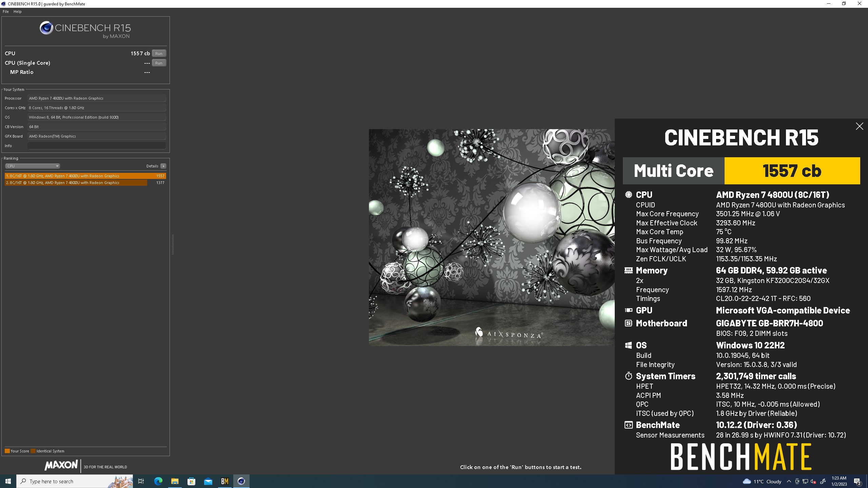This screenshot has height=488, width=868.
Task: Click 64 GB DDR4 memory summary text
Action: point(771,270)
